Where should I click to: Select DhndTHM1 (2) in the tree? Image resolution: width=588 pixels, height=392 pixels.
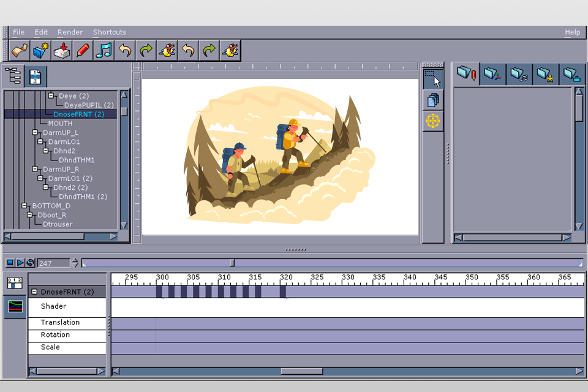coord(83,197)
